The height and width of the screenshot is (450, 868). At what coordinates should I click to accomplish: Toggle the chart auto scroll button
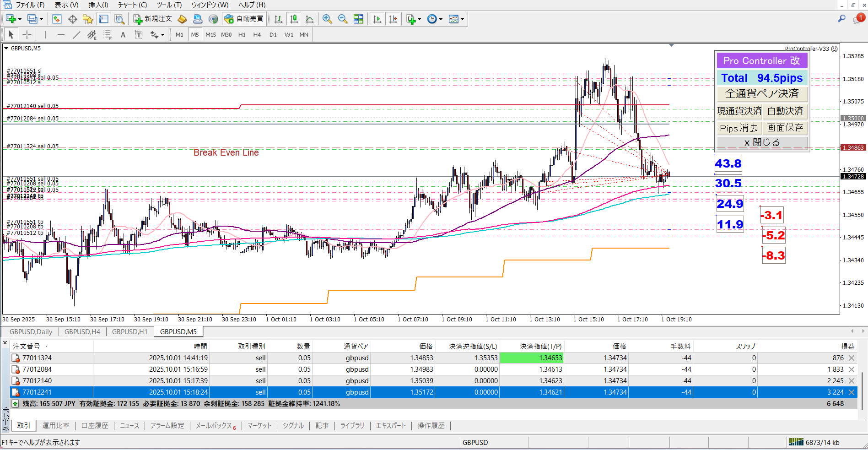[x=377, y=19]
